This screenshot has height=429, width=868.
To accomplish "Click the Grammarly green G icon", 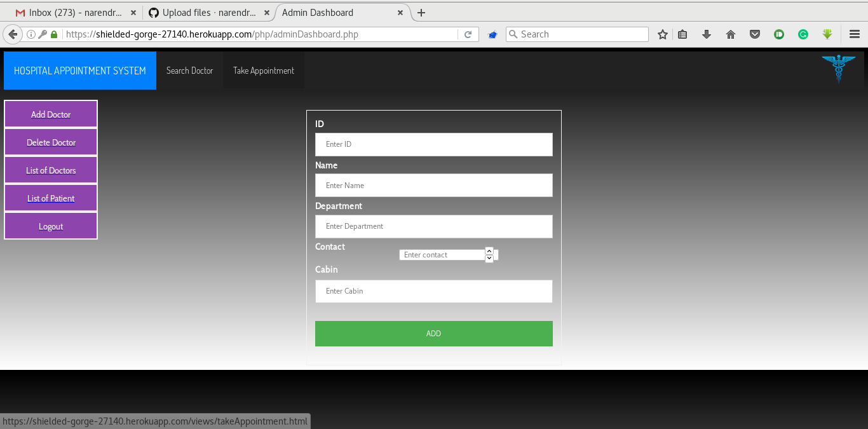I will tap(803, 34).
